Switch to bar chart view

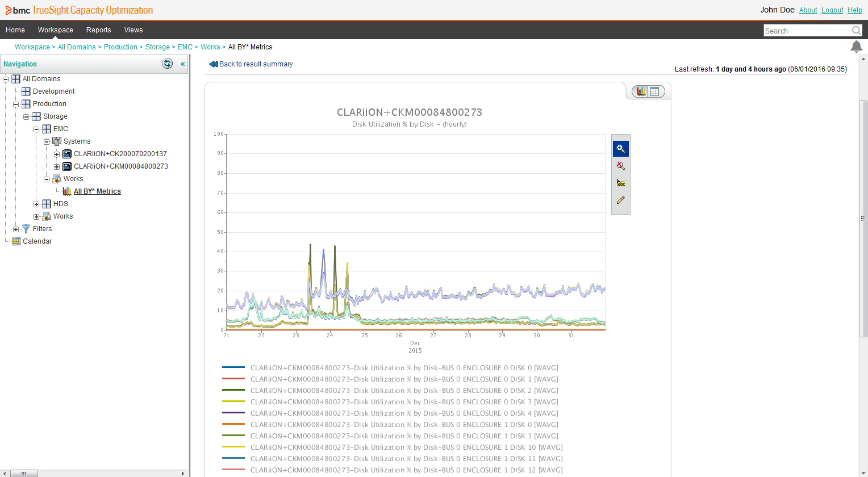(x=641, y=91)
